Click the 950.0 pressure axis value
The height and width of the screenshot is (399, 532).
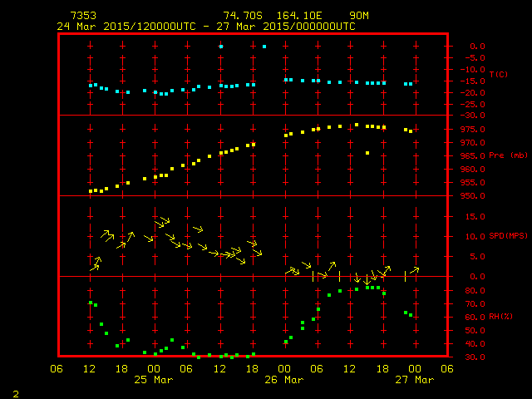click(473, 196)
